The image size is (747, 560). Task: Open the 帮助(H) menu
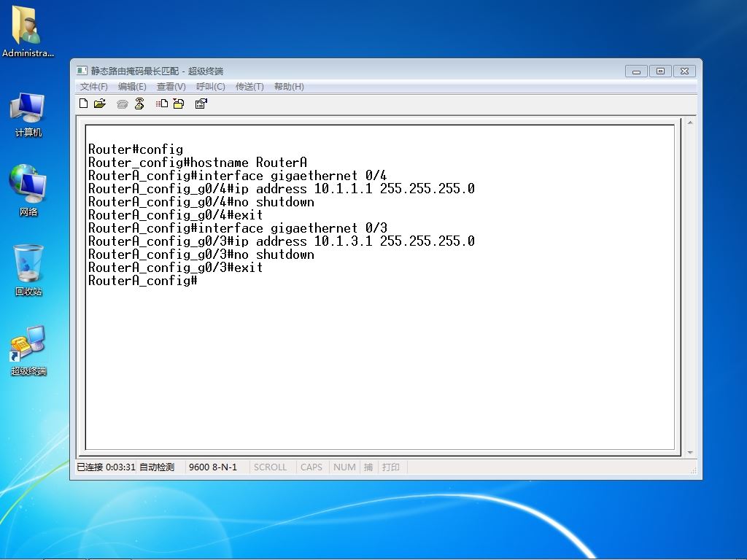pyautogui.click(x=289, y=87)
